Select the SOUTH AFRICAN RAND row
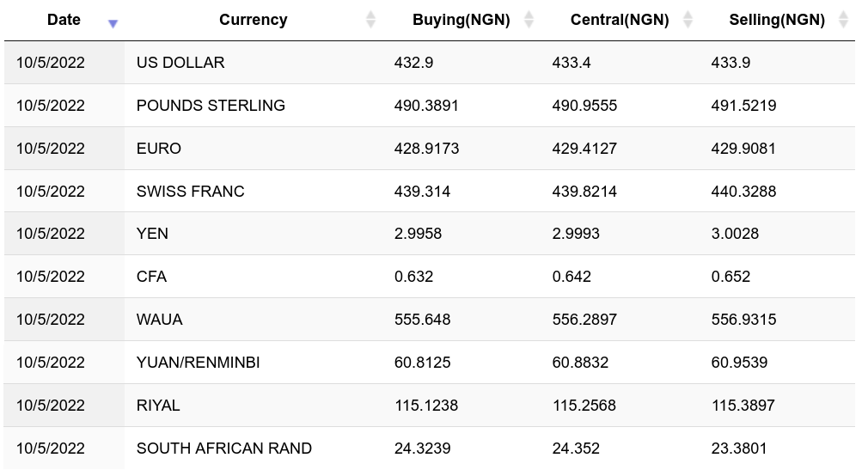Image resolution: width=868 pixels, height=470 pixels. pyautogui.click(x=223, y=449)
